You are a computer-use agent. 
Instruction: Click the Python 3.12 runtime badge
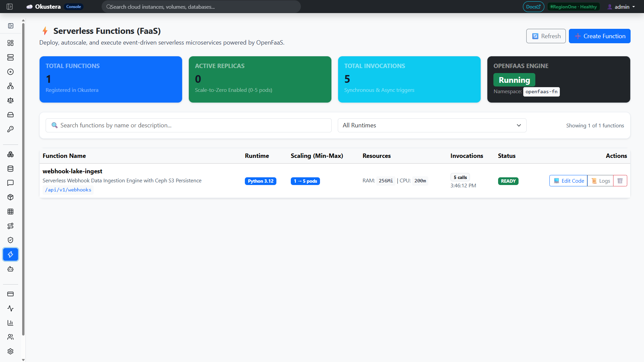tap(261, 181)
